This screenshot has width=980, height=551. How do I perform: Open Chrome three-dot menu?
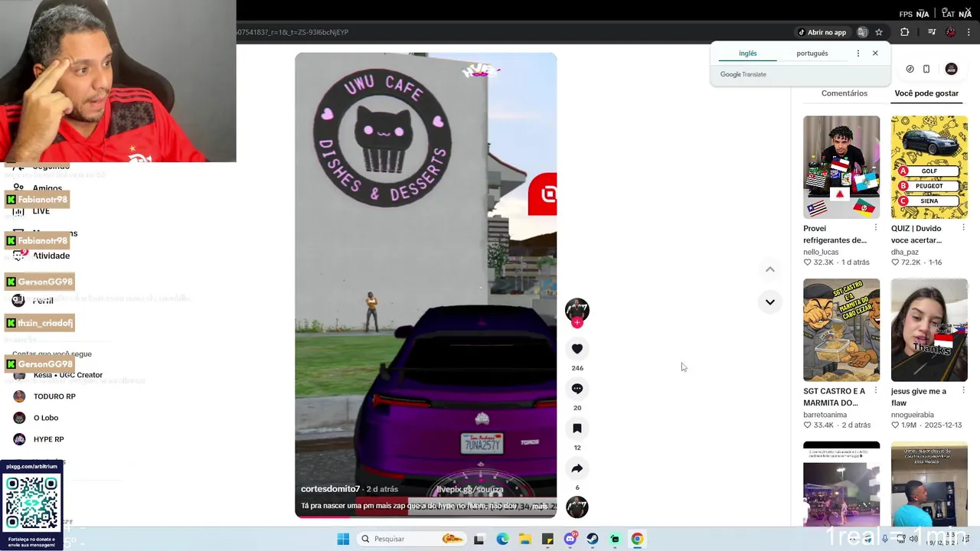tap(969, 32)
